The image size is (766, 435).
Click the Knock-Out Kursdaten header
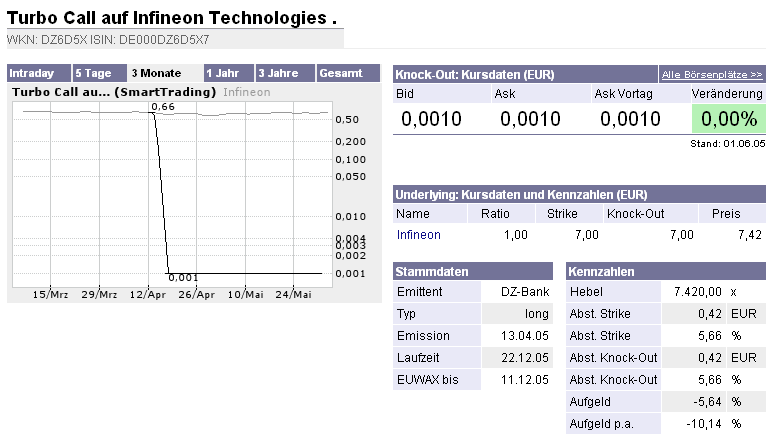coord(475,75)
